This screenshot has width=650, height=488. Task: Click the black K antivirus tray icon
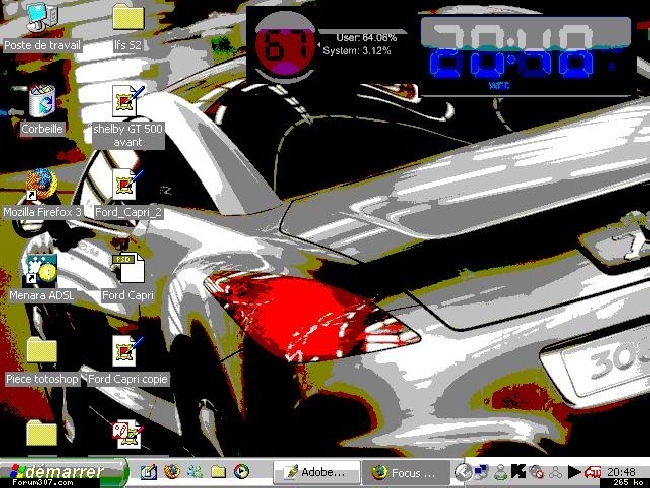[518, 472]
